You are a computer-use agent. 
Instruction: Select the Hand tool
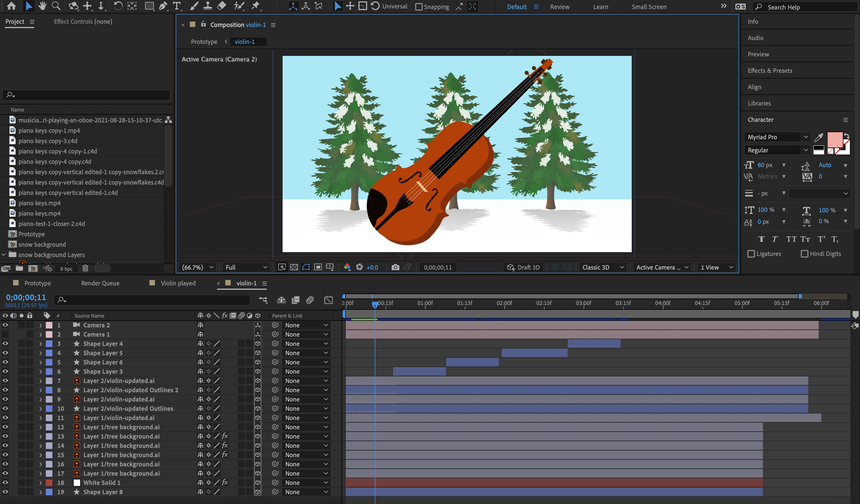(42, 6)
